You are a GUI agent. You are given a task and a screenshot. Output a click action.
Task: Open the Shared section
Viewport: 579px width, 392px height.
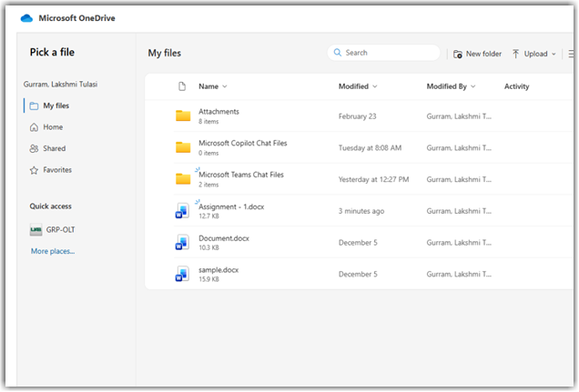click(54, 148)
